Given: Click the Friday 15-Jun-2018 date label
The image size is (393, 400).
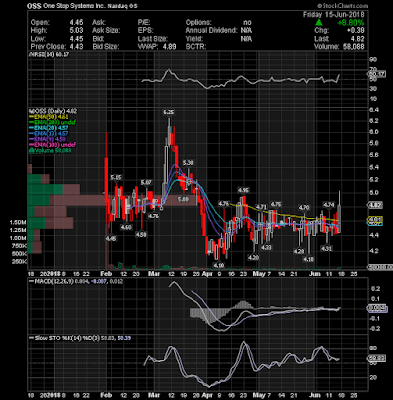Looking at the screenshot, I should coord(334,15).
